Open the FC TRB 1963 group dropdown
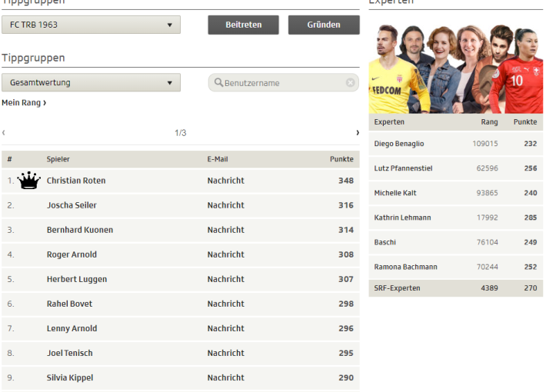The width and height of the screenshot is (546, 392). tap(91, 25)
